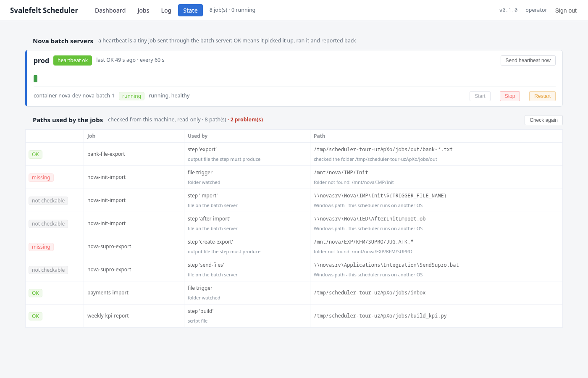Sign out of the scheduler
Screen dimensions: 588x378
click(x=566, y=10)
